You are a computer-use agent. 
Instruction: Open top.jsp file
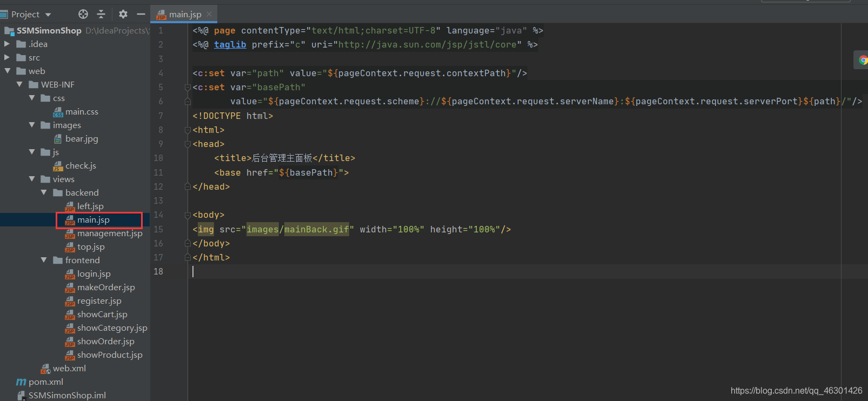click(90, 246)
